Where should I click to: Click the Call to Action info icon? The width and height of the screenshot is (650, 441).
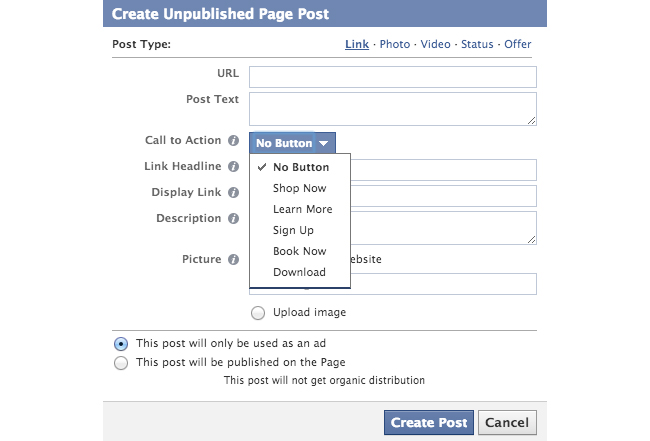click(233, 141)
